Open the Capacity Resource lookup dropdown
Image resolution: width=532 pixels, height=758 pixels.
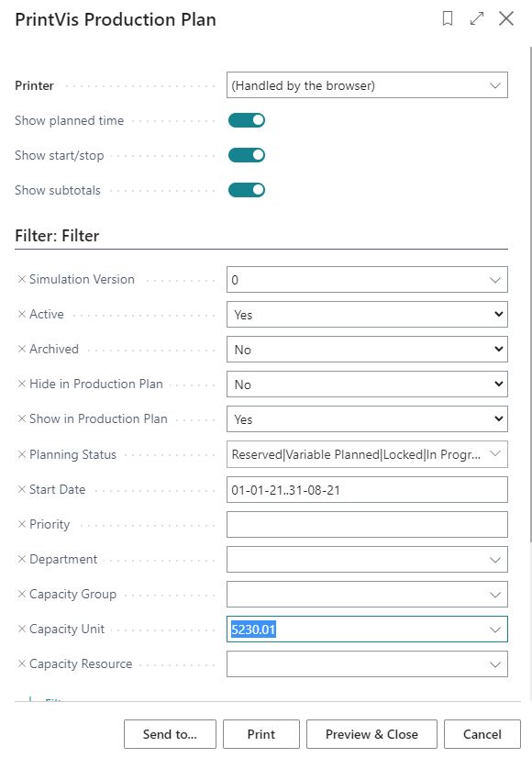pyautogui.click(x=494, y=664)
